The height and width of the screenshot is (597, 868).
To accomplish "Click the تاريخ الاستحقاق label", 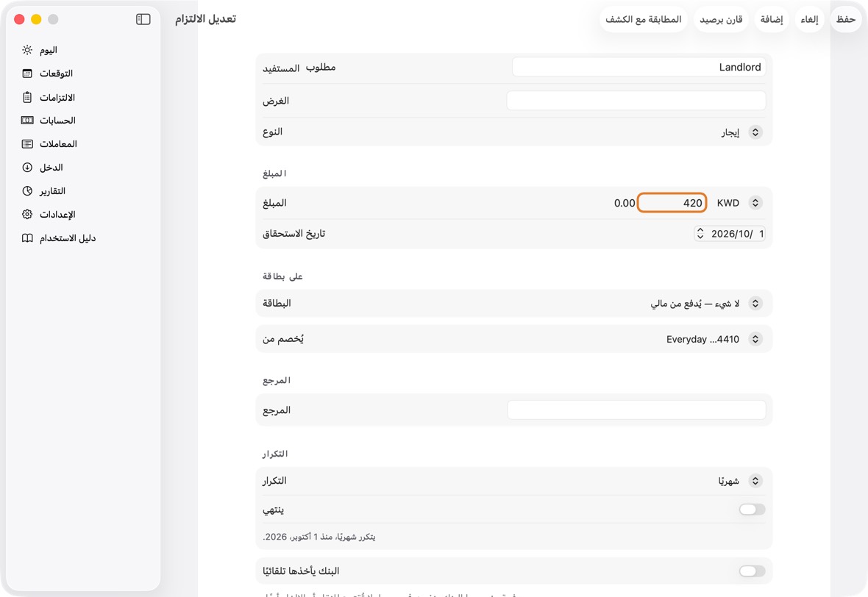I will [294, 234].
